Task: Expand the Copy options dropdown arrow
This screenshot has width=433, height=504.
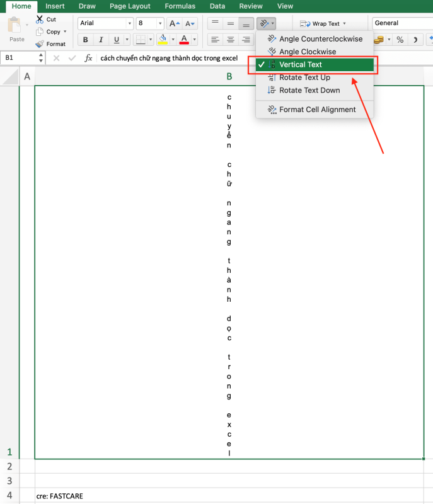Action: pos(65,31)
